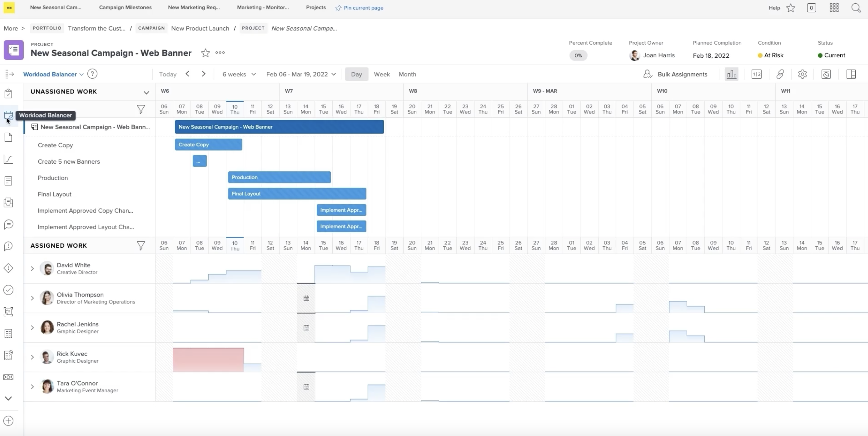The image size is (868, 436).
Task: Open the search magnifier icon
Action: tap(856, 8)
